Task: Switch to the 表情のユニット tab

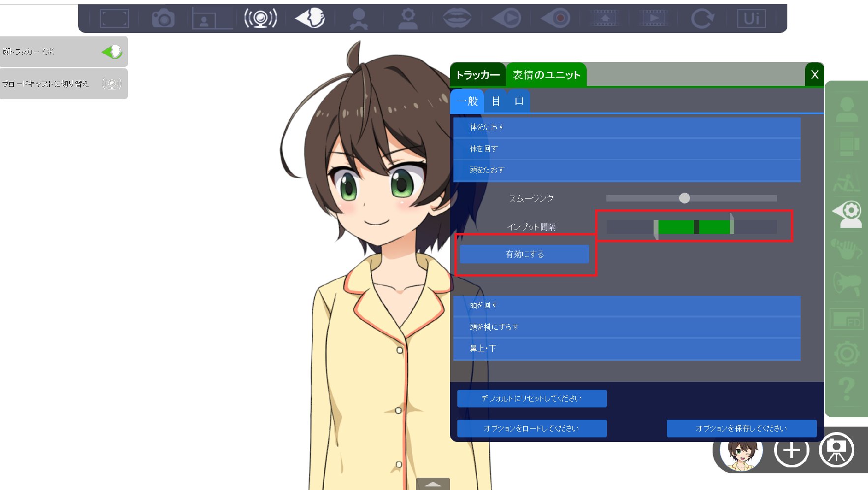Action: pos(546,75)
